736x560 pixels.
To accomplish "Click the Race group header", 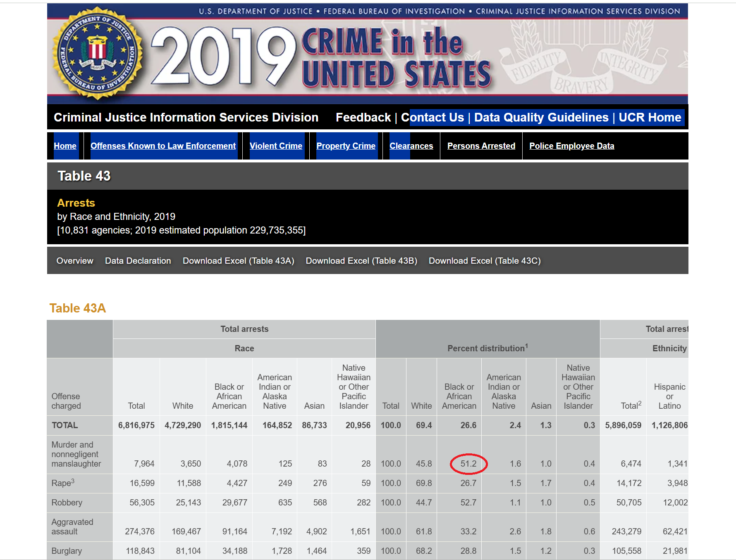I will 244,348.
